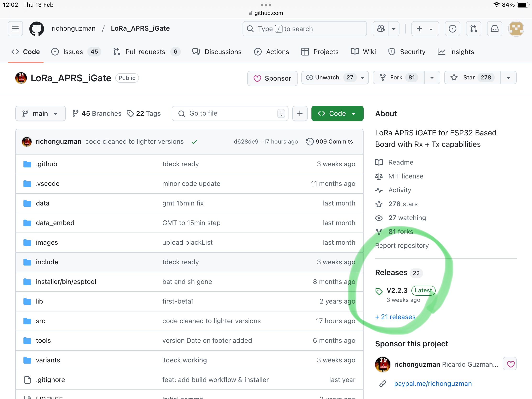
Task: Open the lib folder
Action: [x=39, y=301]
